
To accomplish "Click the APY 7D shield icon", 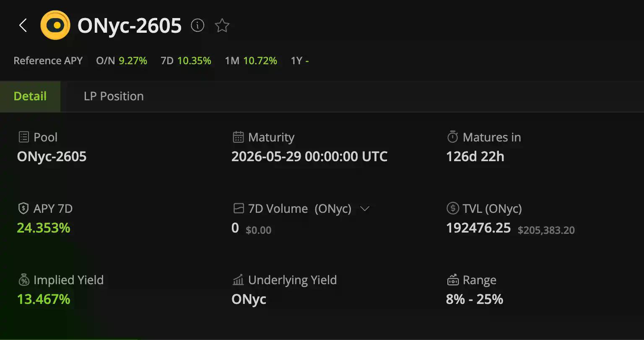I will 23,209.
